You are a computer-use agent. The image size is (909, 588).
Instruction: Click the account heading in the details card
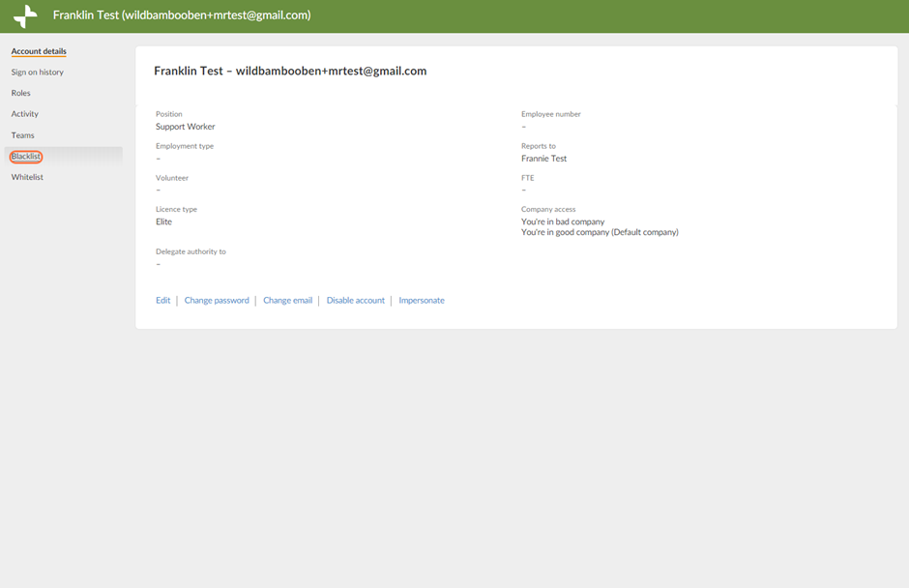click(x=290, y=71)
